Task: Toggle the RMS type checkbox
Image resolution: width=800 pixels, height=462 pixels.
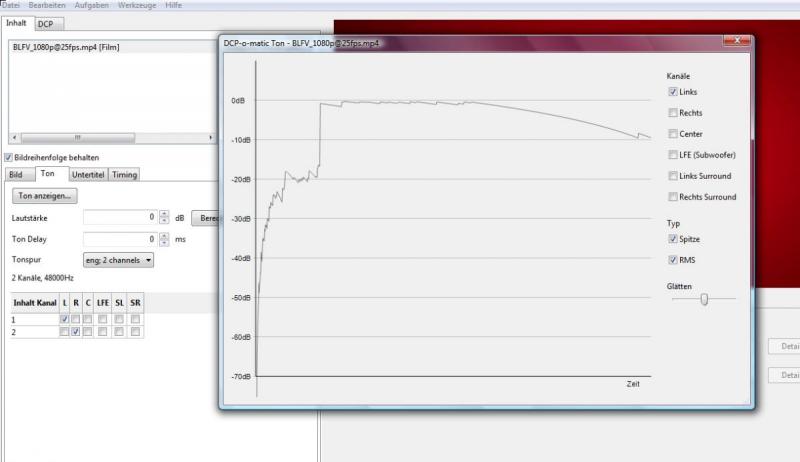Action: (x=673, y=260)
